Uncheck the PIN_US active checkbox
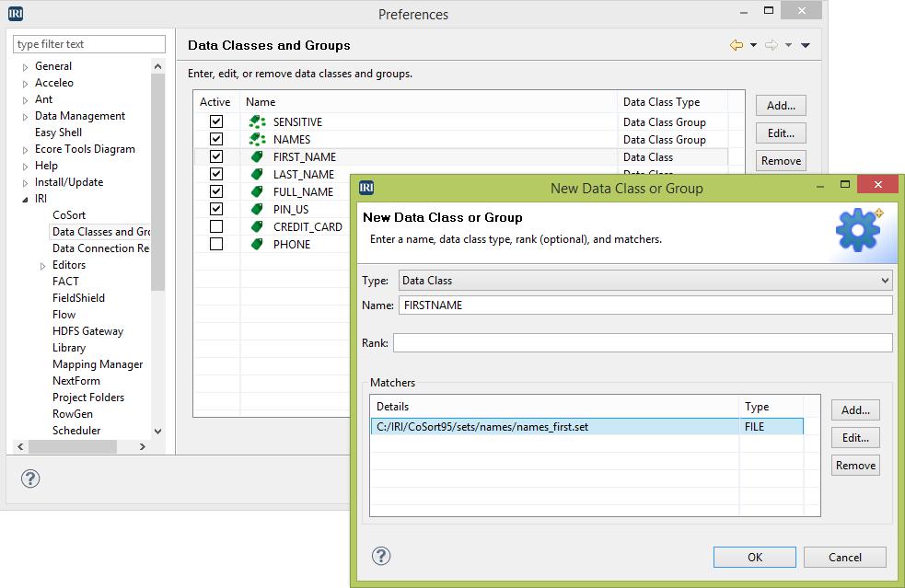Screen dimensions: 905x588 [x=216, y=208]
